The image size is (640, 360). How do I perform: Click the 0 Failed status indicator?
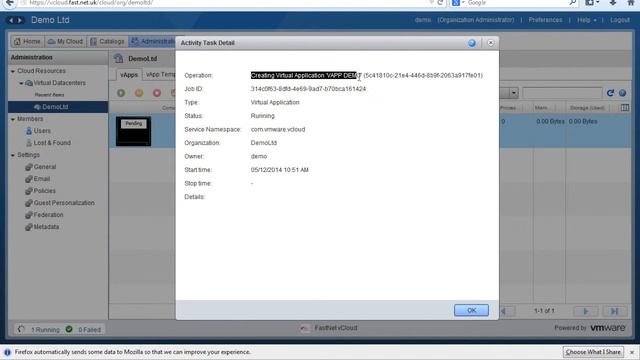pos(84,329)
